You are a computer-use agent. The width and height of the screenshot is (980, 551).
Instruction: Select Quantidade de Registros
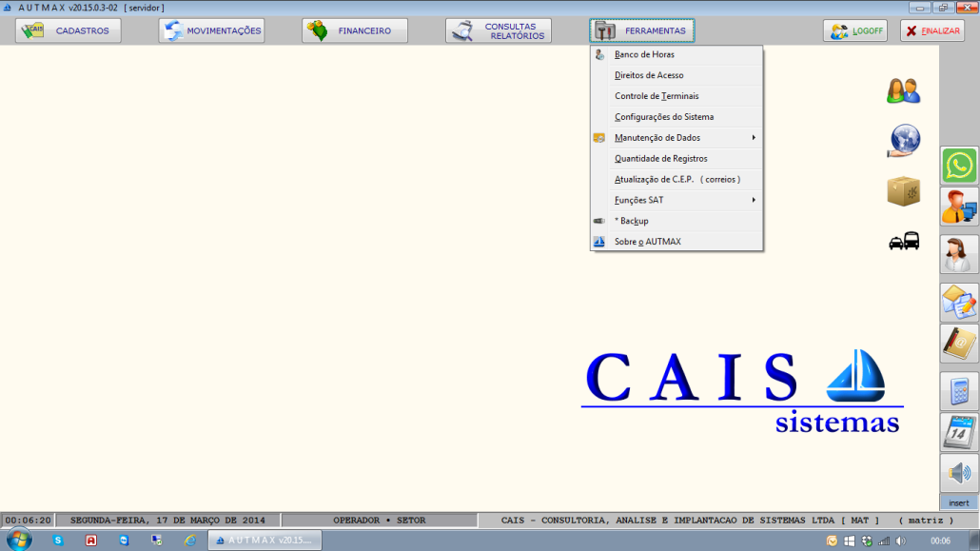(x=676, y=158)
